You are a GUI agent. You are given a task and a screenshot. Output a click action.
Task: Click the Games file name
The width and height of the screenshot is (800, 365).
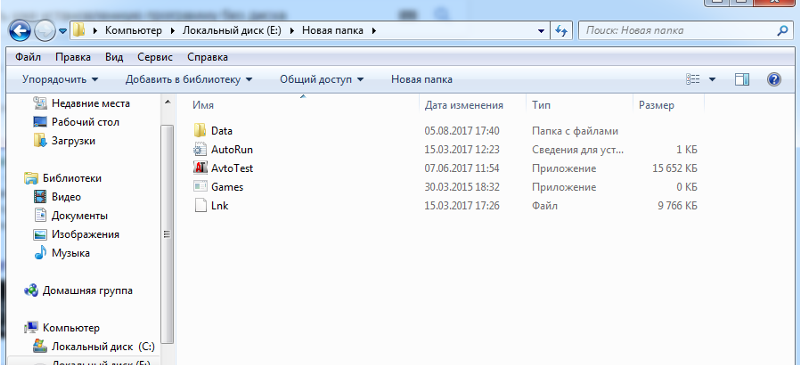tap(227, 187)
